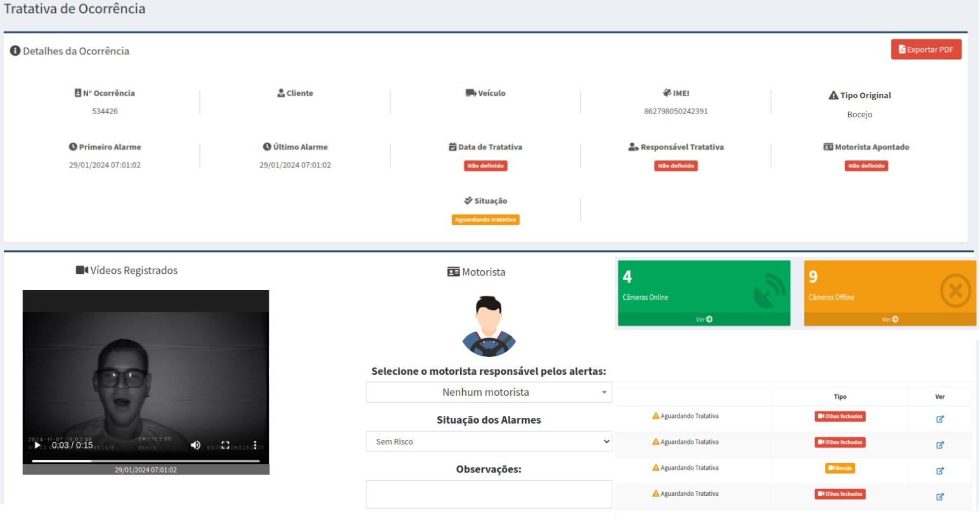980x520 pixels.
Task: Click the Motorista Apontado card icon
Action: [828, 146]
